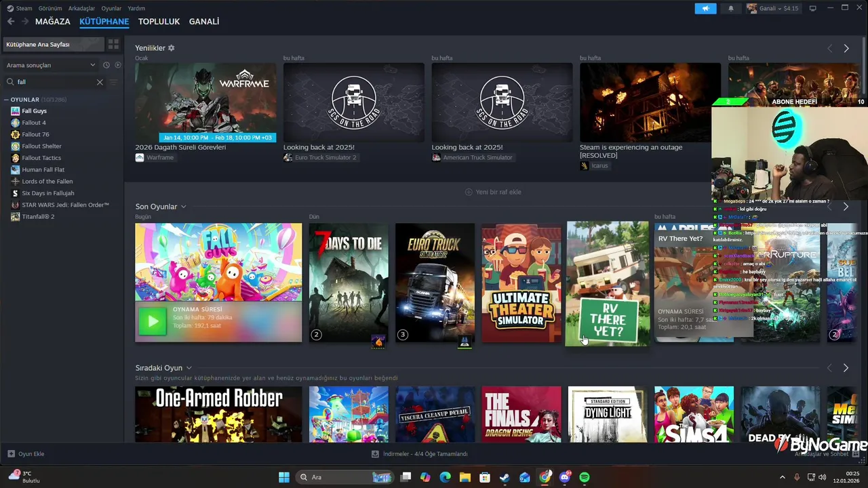This screenshot has height=488, width=868.
Task: Play Fall Guys with green button
Action: point(153,322)
